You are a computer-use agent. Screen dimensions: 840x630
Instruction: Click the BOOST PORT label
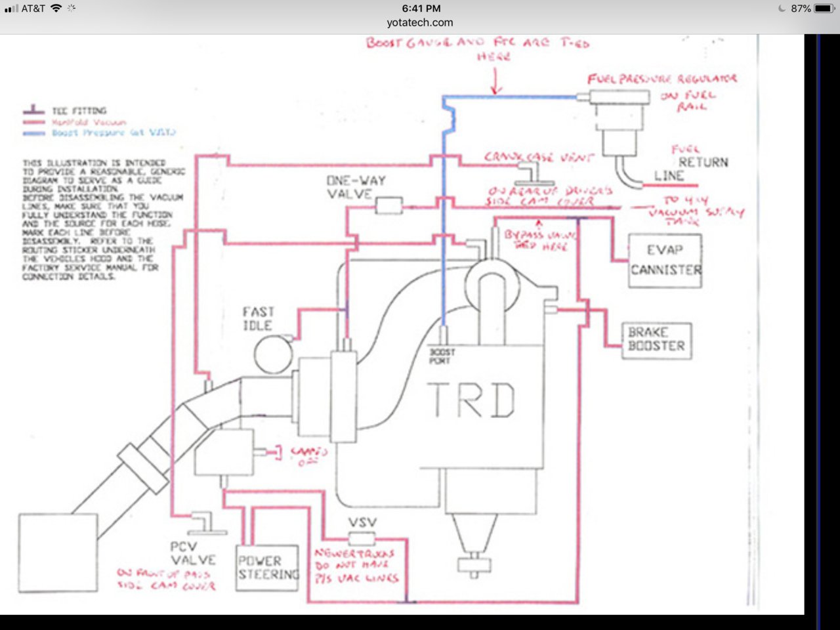click(x=442, y=356)
